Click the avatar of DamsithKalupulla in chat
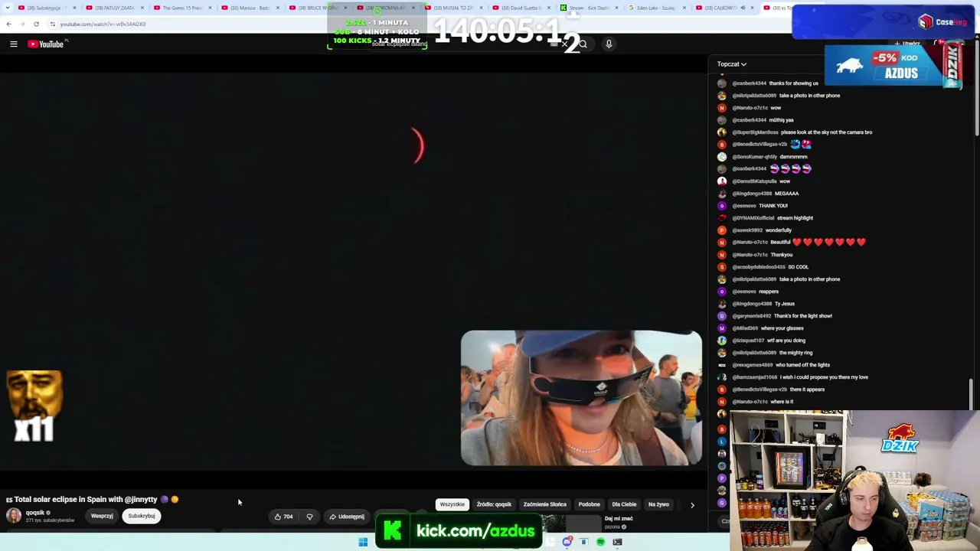Screen dimensions: 980x551 [721, 181]
